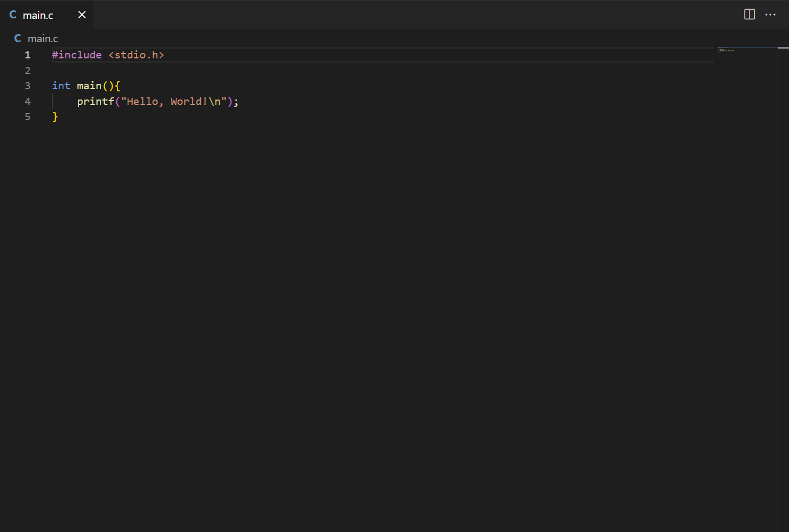Open the main.c breadcrumb dropdown
Viewport: 789px width, 532px height.
43,38
